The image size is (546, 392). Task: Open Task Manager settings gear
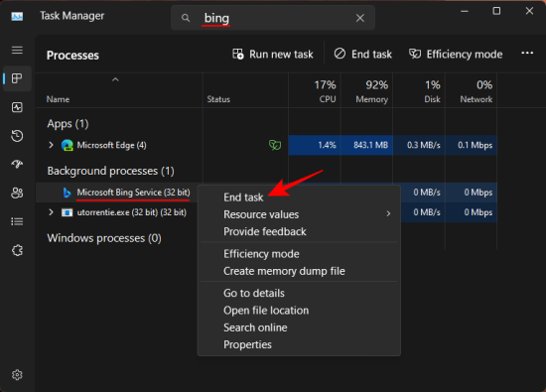(17, 374)
